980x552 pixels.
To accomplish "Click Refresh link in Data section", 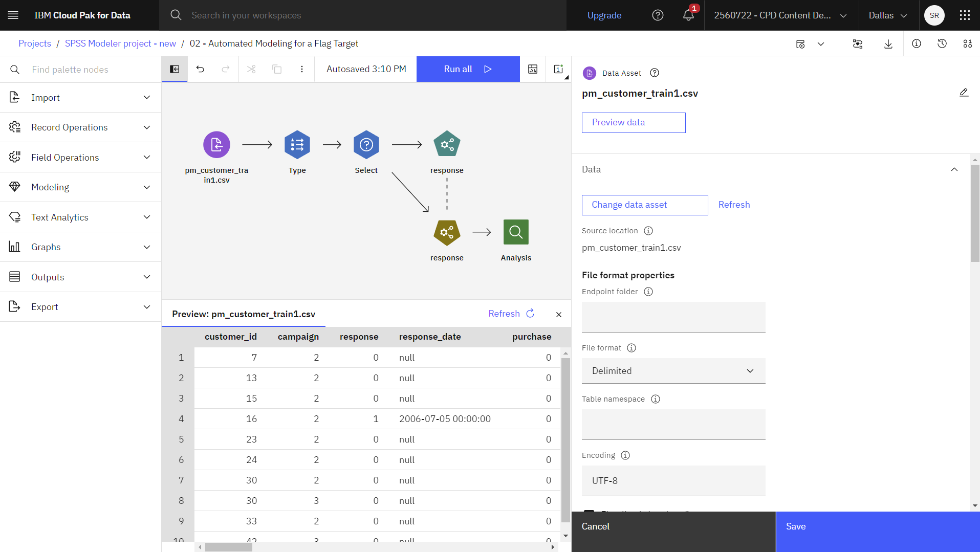I will pyautogui.click(x=734, y=205).
